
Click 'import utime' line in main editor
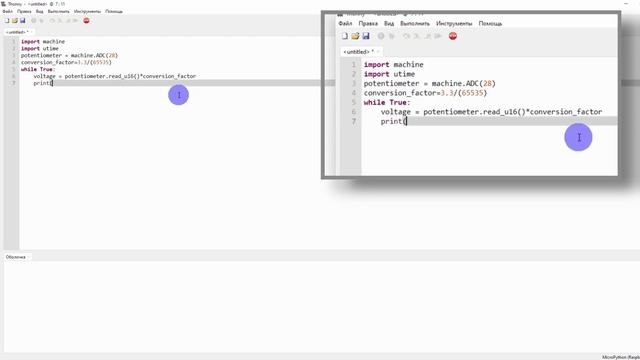pos(40,49)
